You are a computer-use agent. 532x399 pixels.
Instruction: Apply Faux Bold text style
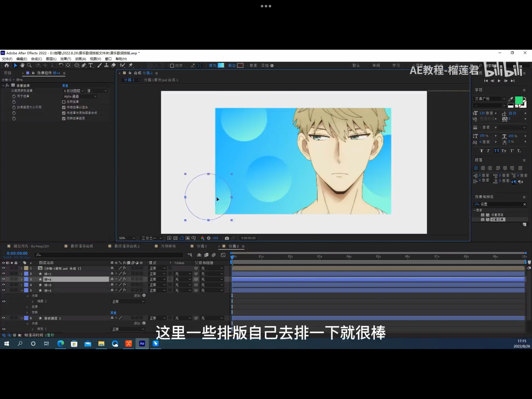pyautogui.click(x=481, y=151)
